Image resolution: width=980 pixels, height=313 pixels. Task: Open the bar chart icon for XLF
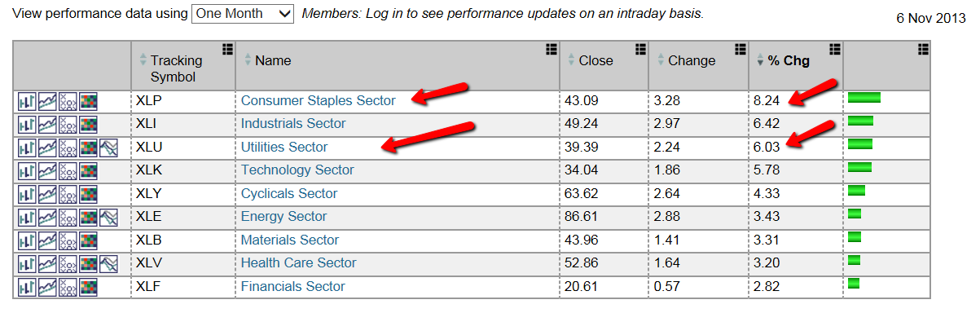[27, 288]
